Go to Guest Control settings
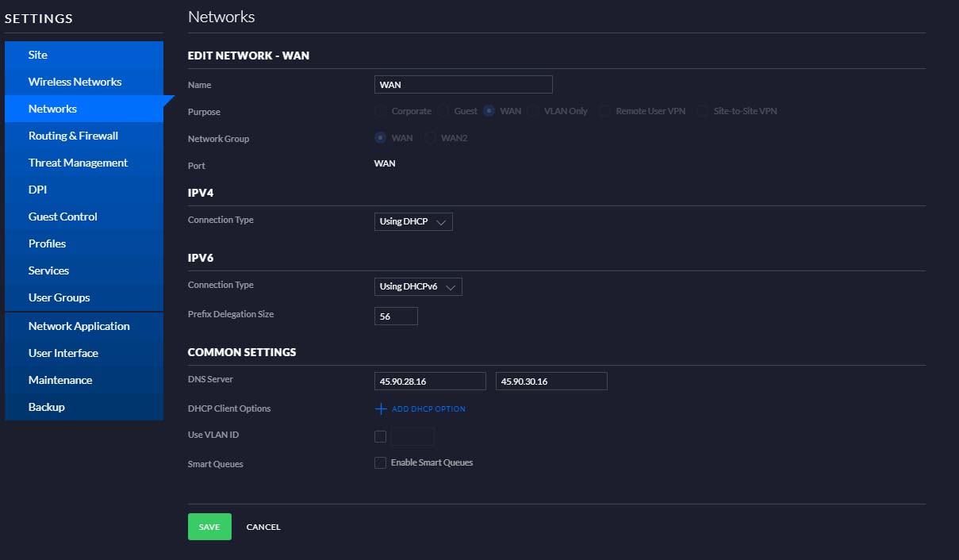This screenshot has width=959, height=560. (84, 217)
